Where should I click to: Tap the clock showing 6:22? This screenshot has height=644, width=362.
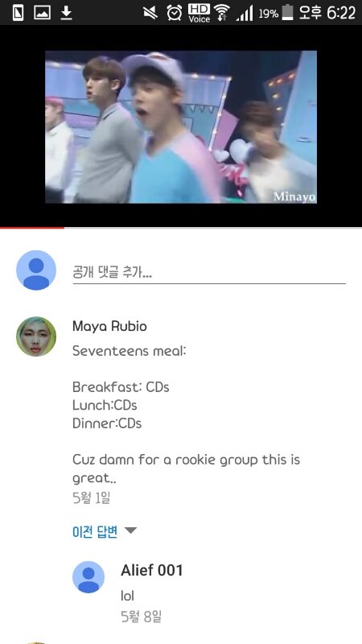(x=341, y=13)
